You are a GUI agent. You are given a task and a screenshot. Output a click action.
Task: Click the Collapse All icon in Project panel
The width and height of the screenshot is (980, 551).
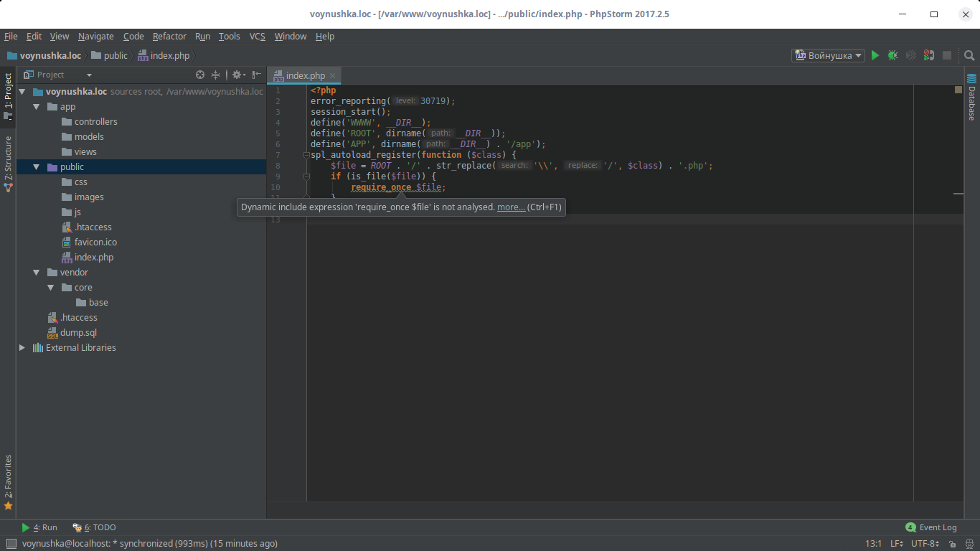click(215, 75)
